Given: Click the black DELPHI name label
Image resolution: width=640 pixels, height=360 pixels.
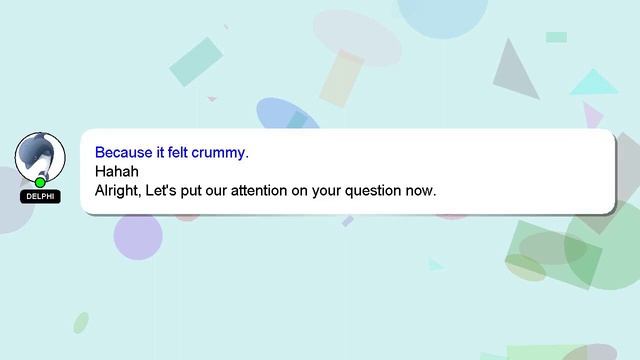Looking at the screenshot, I should 40,196.
